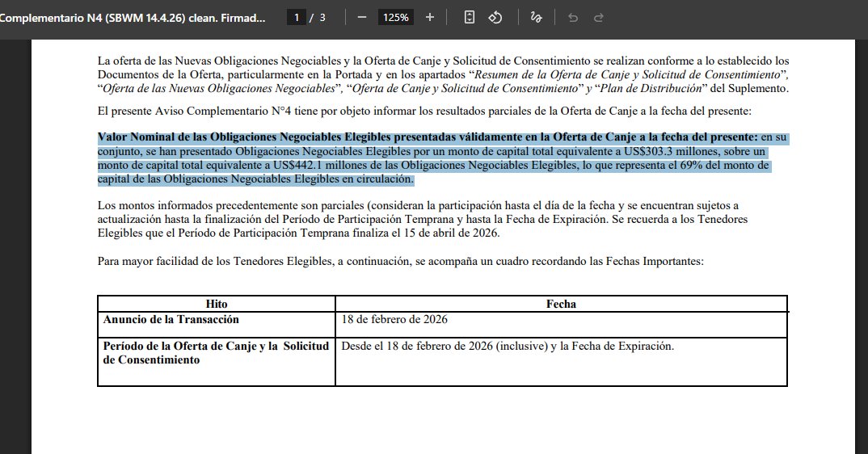Click 'Para mayor facilidad de los Tenedores' sentence
Viewport: 868px width, 454px height.
401,261
